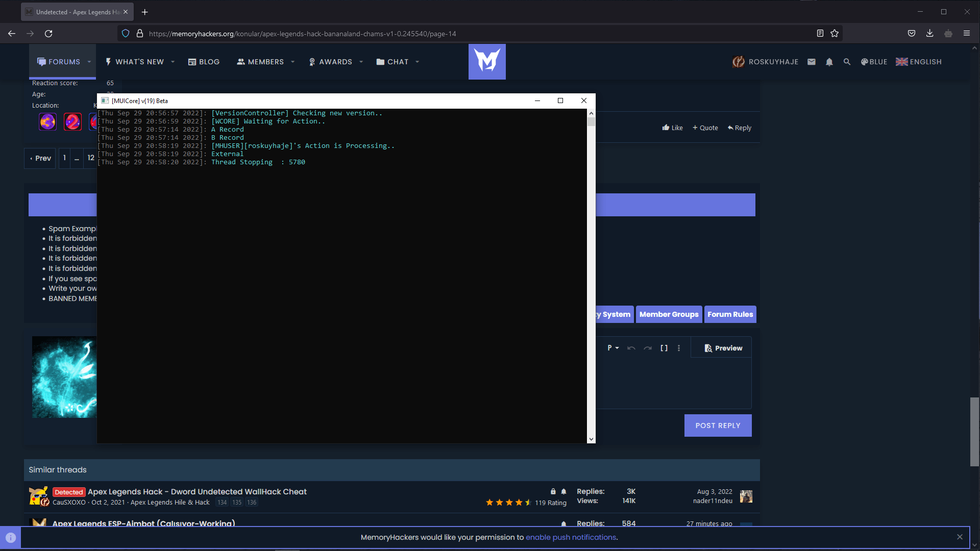Image resolution: width=980 pixels, height=551 pixels.
Task: Change the English language selector
Action: [919, 62]
